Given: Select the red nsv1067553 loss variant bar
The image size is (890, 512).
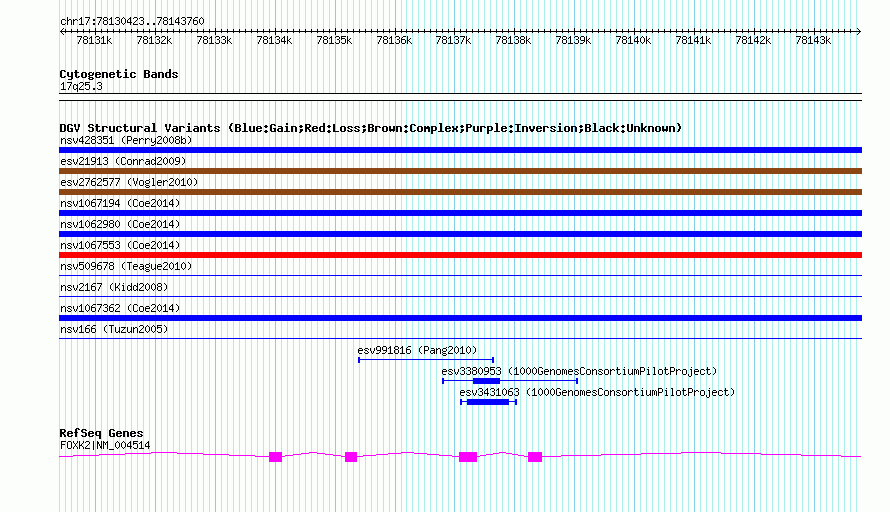Looking at the screenshot, I should [460, 255].
